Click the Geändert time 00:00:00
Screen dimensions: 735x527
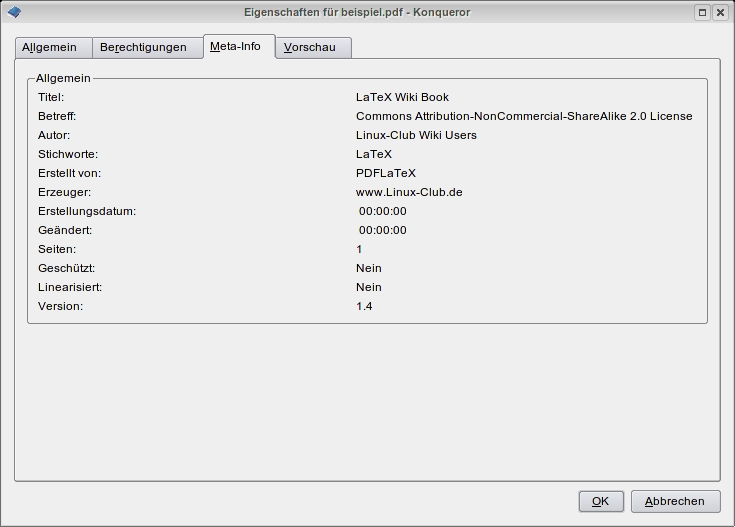pos(382,230)
